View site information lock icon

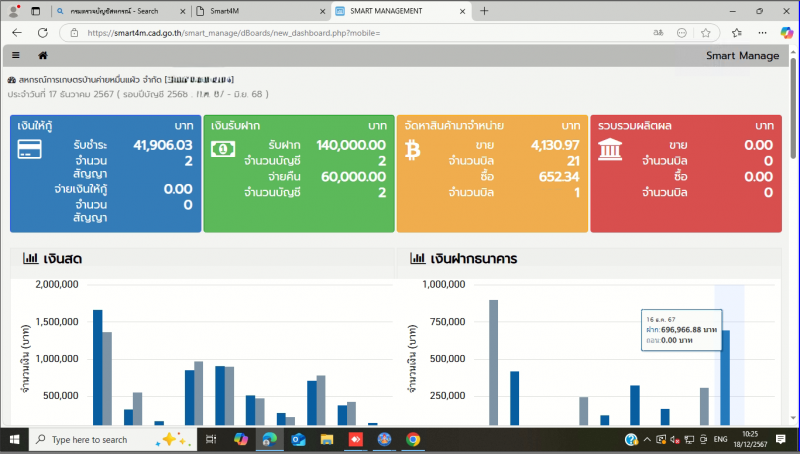click(74, 33)
